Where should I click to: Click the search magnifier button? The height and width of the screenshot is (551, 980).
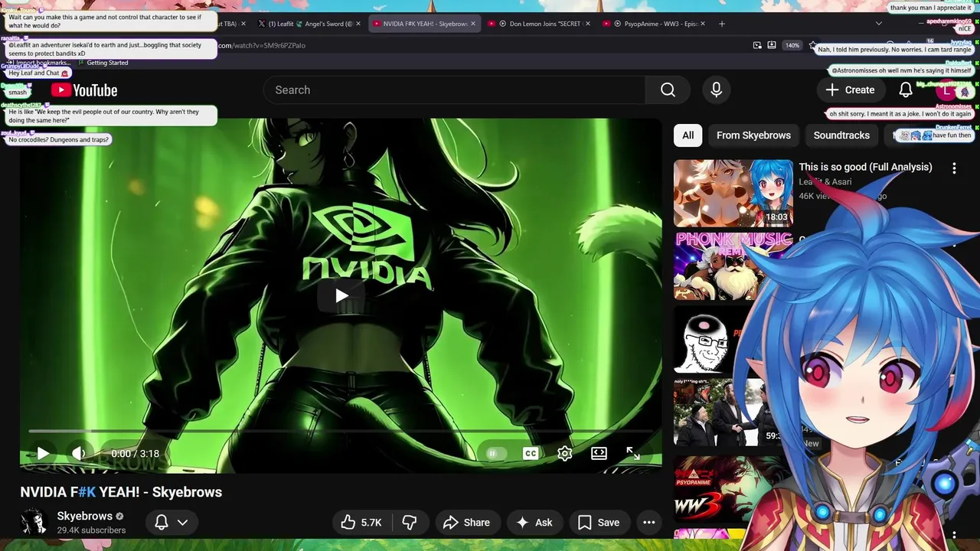668,90
